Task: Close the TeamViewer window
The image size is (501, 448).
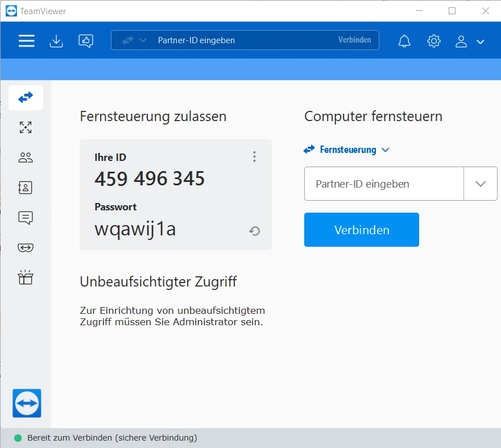Action: 485,11
